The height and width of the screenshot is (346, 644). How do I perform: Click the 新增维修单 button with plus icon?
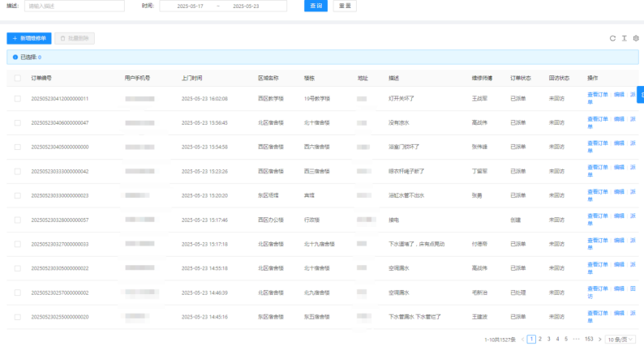[29, 38]
